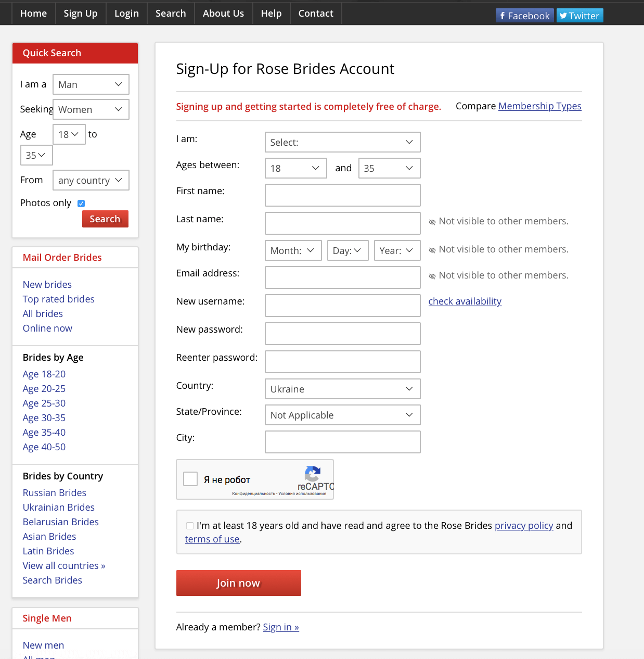The height and width of the screenshot is (659, 644).
Task: Click the check availability link
Action: [x=465, y=301]
